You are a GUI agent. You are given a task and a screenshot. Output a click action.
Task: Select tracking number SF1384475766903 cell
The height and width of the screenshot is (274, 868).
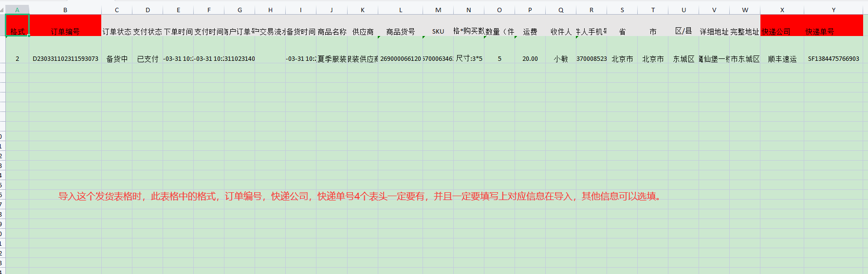(x=833, y=58)
